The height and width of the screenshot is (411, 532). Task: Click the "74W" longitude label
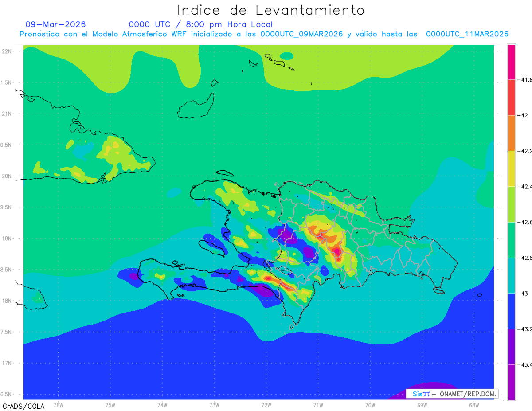point(162,405)
